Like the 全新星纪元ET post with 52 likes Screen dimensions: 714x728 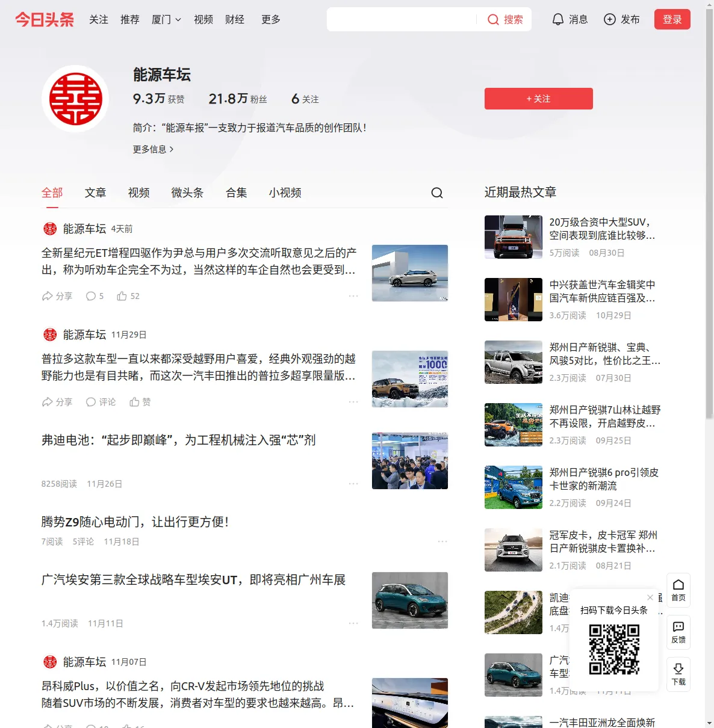[x=128, y=296]
